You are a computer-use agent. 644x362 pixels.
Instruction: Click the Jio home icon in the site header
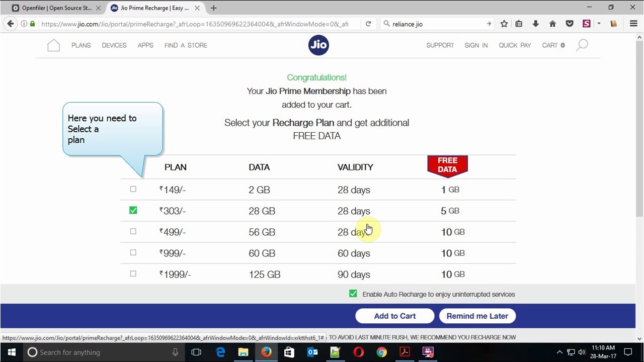pyautogui.click(x=53, y=45)
